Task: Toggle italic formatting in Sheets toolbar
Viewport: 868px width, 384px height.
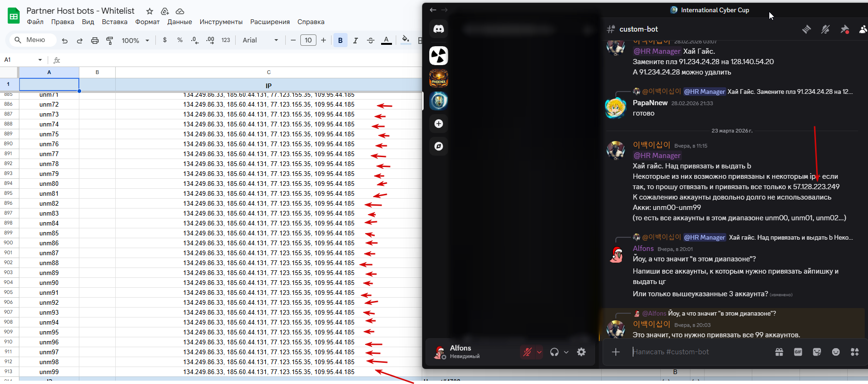Action: (356, 40)
